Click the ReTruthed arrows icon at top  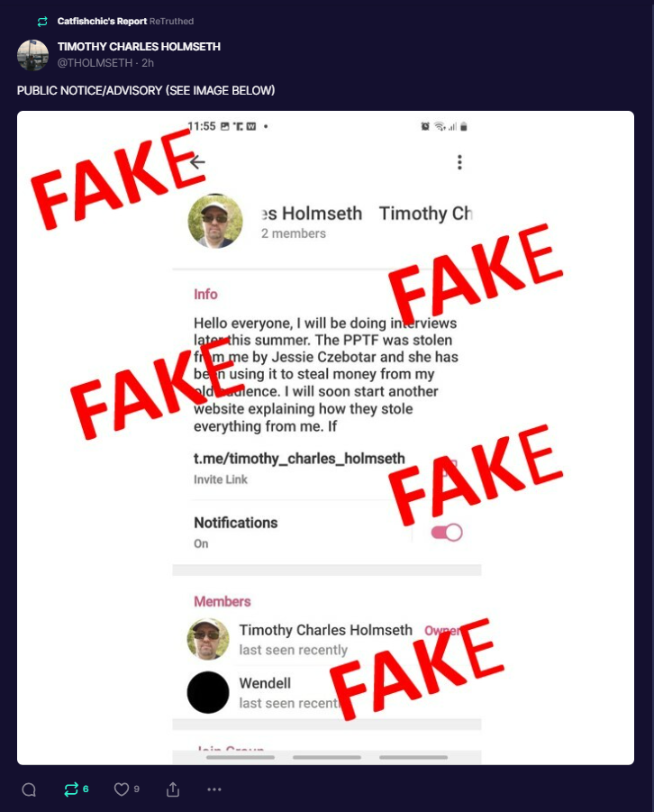(42, 22)
